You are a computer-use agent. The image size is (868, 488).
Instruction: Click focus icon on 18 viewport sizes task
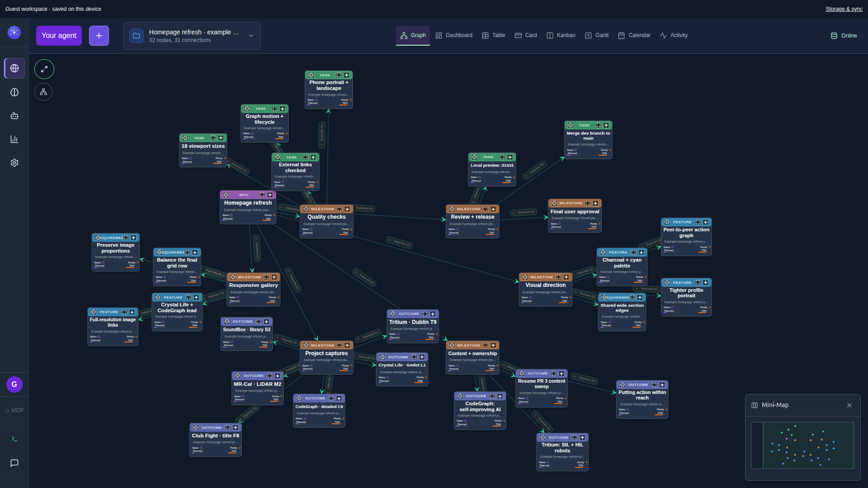[x=213, y=138]
